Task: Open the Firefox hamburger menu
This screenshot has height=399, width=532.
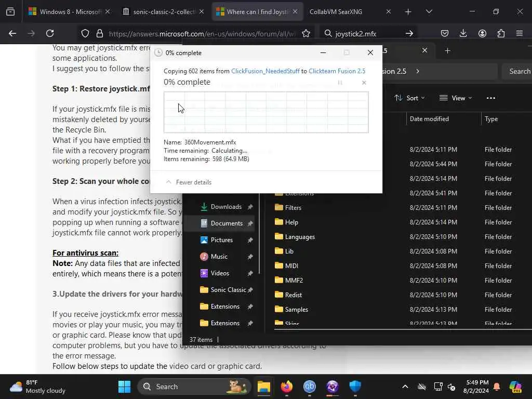Action: (x=520, y=33)
